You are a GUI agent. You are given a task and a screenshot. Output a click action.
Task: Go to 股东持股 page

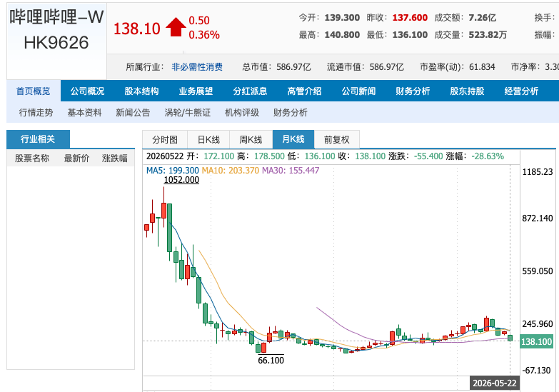point(467,91)
